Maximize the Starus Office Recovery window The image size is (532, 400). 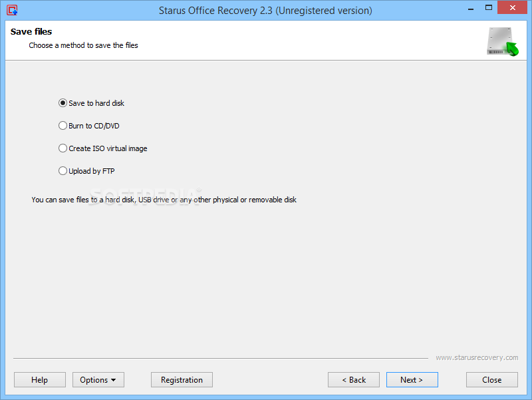[489, 8]
